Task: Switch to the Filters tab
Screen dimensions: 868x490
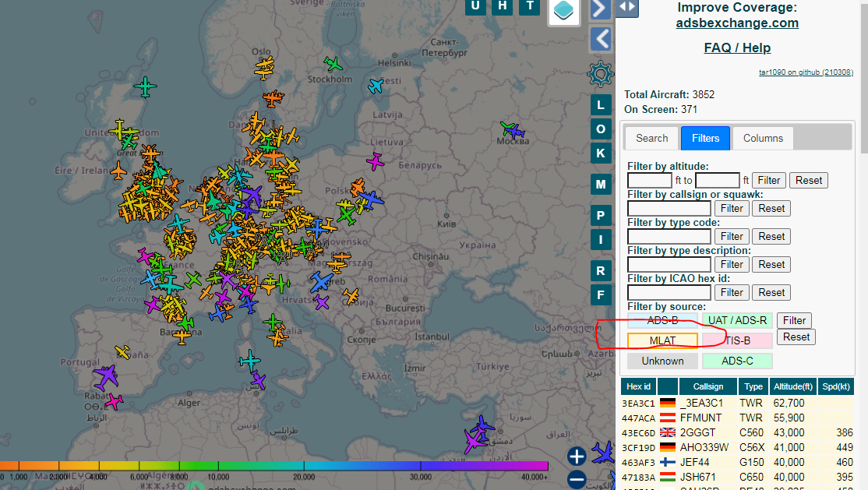Action: tap(705, 138)
